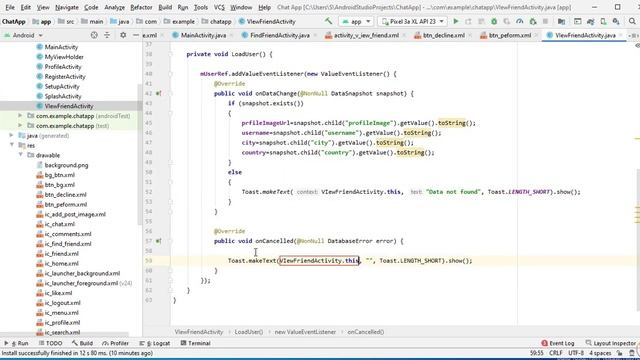Open the Tools menu
The width and height of the screenshot is (640, 360).
(x=200, y=7)
